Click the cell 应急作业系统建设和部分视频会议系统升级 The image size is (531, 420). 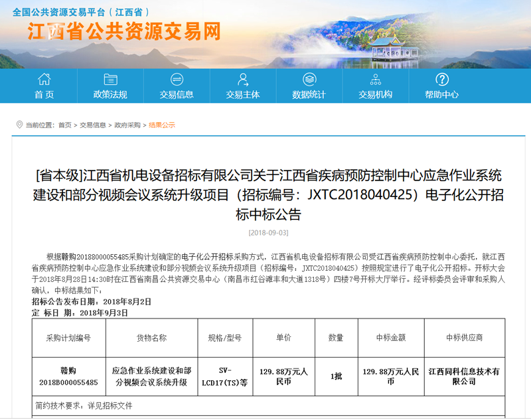152,377
